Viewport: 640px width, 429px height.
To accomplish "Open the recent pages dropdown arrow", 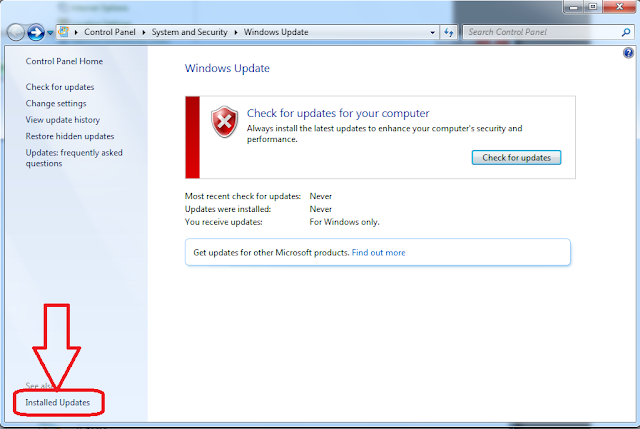I will (50, 33).
